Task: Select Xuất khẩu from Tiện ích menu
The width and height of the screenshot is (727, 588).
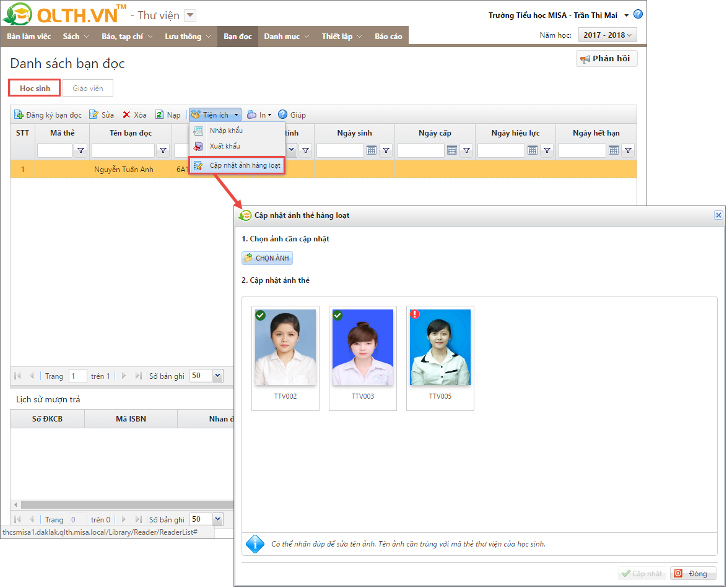Action: [x=224, y=146]
